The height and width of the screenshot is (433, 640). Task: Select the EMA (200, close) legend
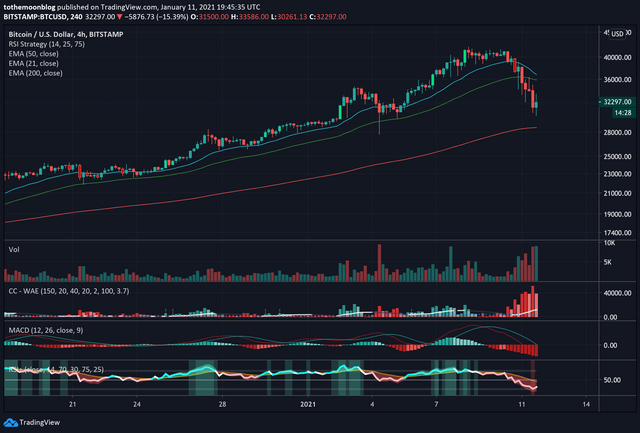pyautogui.click(x=36, y=73)
